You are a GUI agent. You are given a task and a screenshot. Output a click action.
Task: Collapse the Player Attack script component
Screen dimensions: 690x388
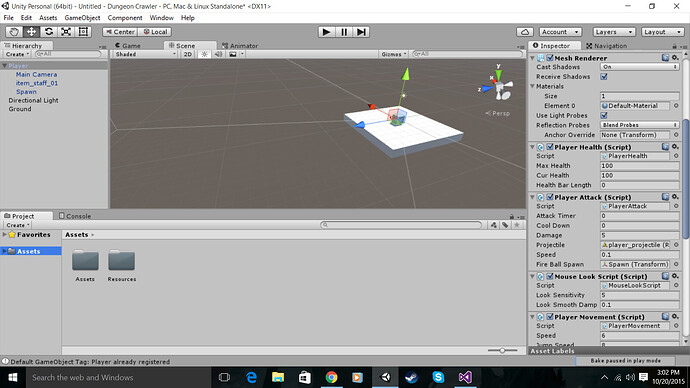coord(532,197)
